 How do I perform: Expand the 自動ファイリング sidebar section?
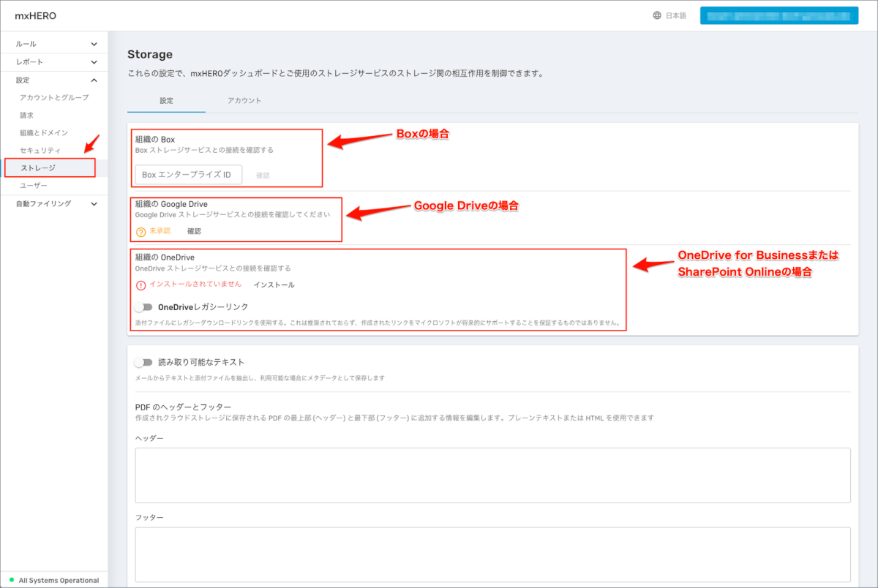(x=54, y=204)
